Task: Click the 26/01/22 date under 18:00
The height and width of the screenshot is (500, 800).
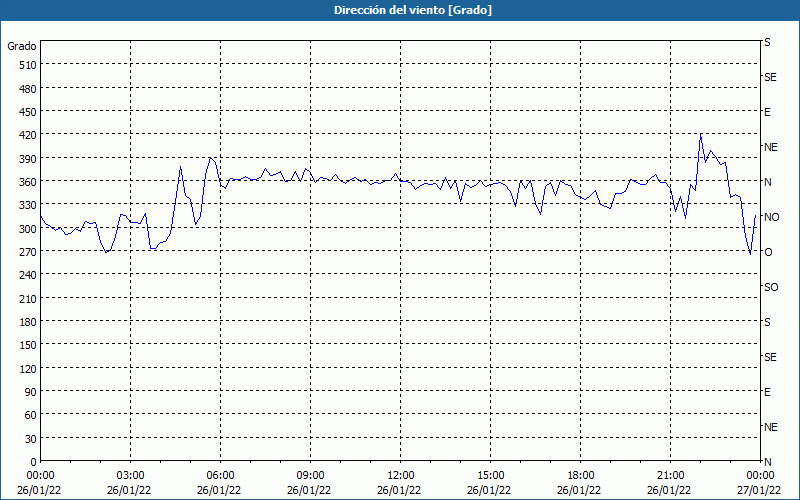Action: click(x=579, y=490)
